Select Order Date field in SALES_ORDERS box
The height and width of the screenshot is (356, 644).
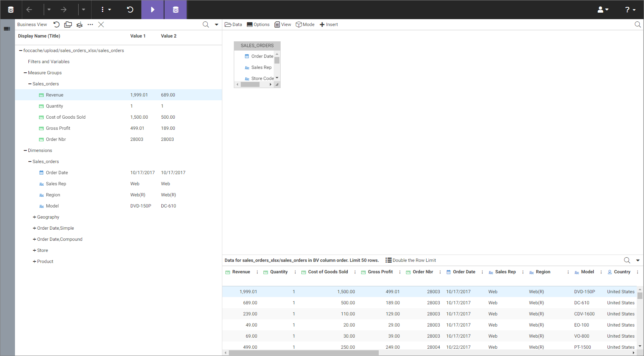[x=262, y=56]
